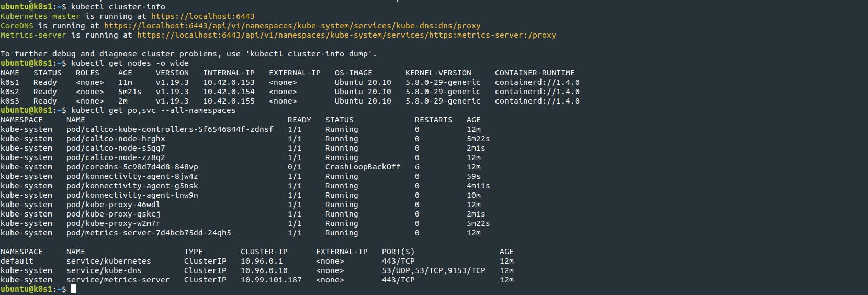The height and width of the screenshot is (295, 868).
Task: Select cluster IP 10.96.0.1
Action: (262, 261)
